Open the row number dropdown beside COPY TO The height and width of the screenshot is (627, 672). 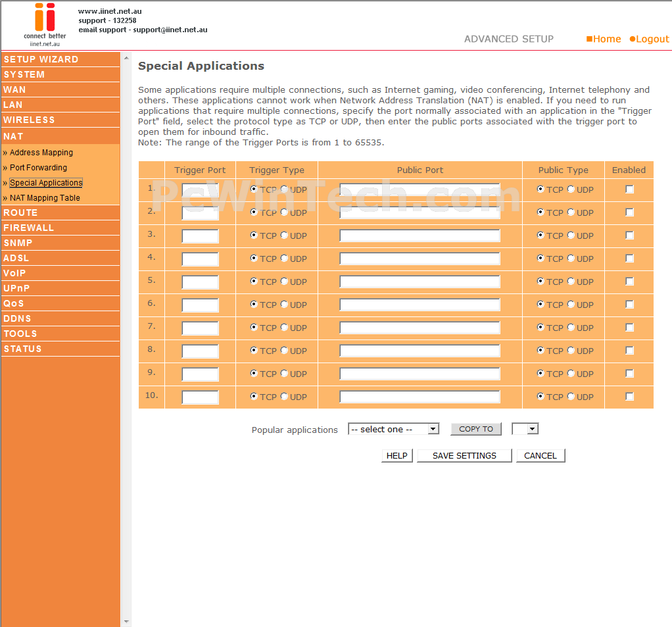click(x=525, y=429)
